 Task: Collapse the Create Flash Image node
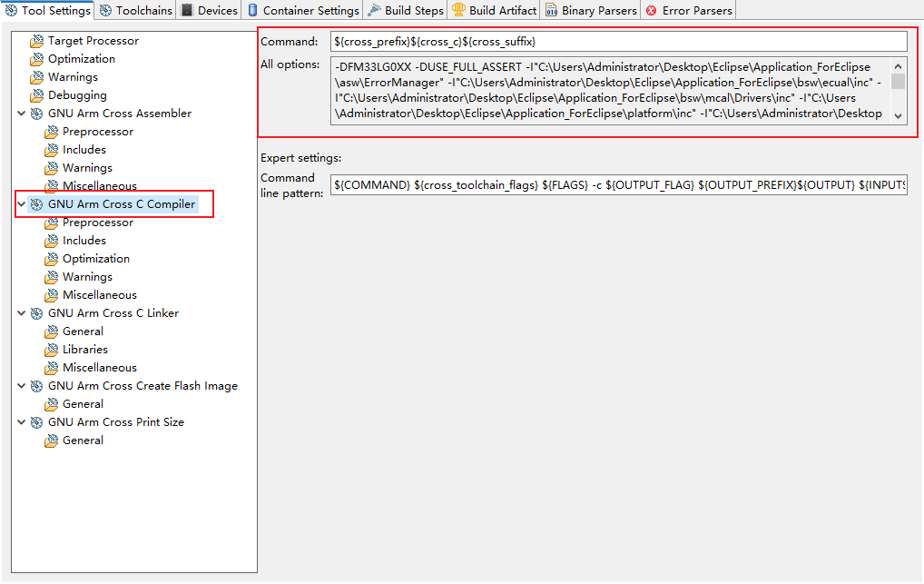point(21,386)
